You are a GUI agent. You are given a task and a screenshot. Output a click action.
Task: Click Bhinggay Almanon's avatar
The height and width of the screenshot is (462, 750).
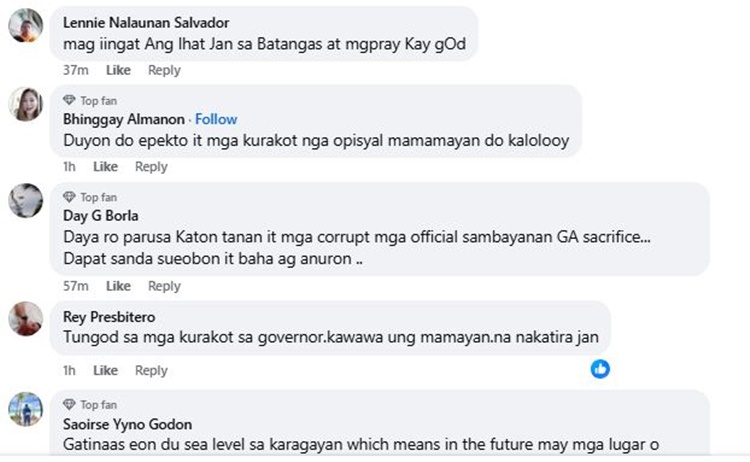25,105
